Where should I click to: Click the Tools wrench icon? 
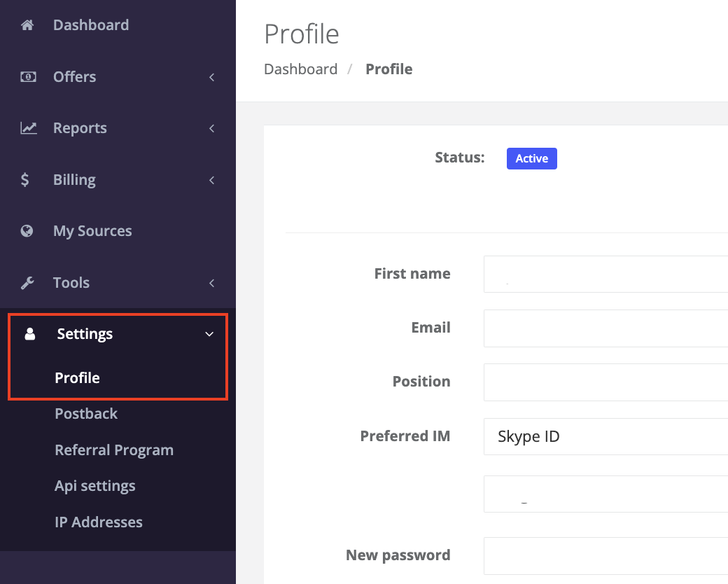[x=27, y=282]
